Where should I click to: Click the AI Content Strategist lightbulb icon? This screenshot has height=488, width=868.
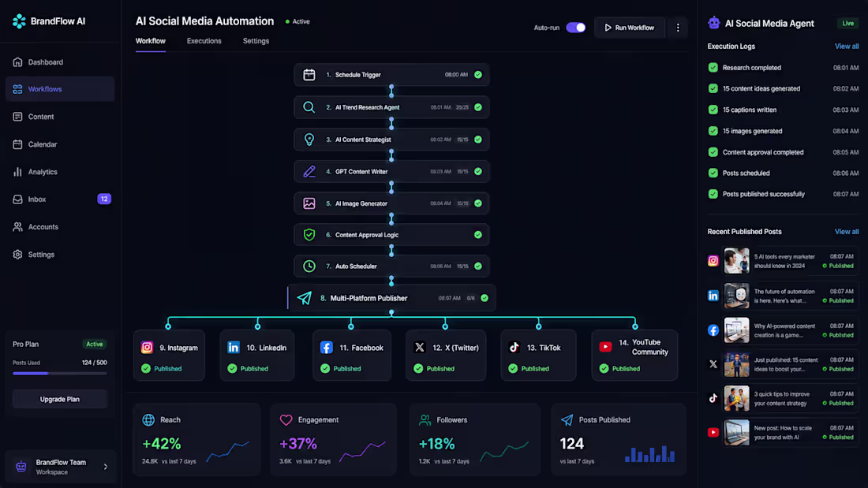[309, 140]
